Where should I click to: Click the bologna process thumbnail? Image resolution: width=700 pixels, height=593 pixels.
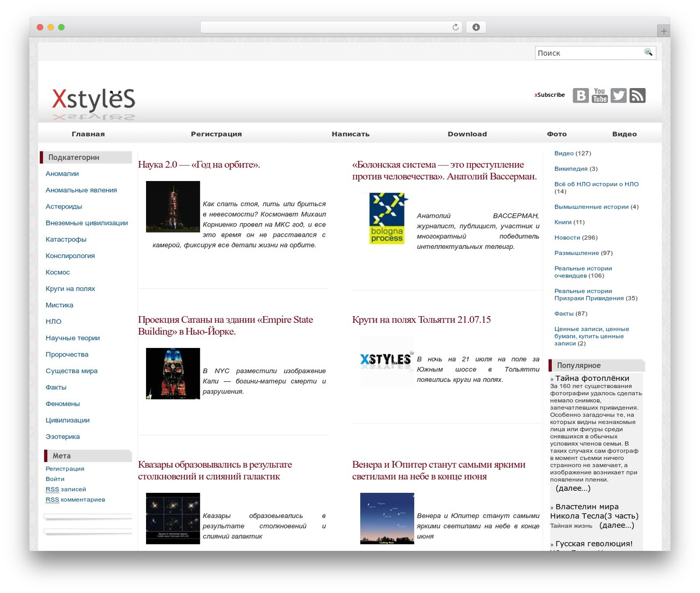tap(387, 218)
